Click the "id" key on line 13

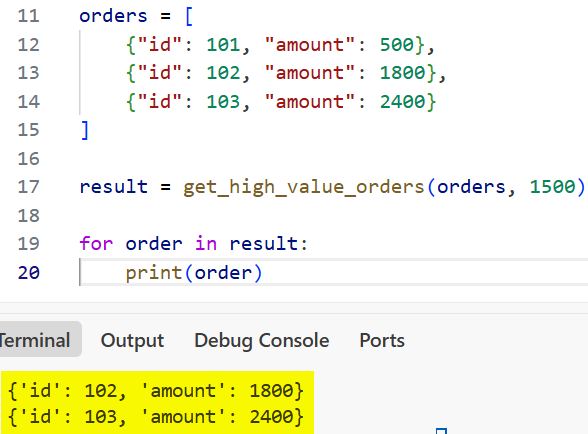[x=160, y=73]
